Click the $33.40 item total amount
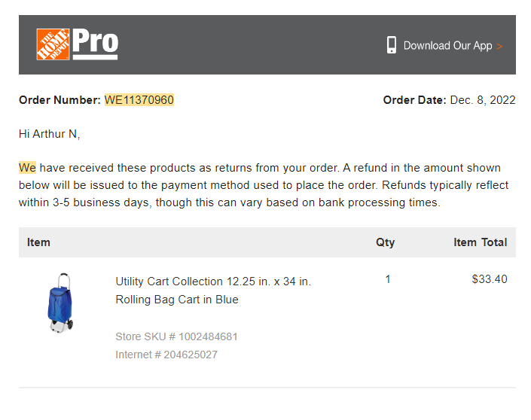This screenshot has width=531, height=420. 490,279
